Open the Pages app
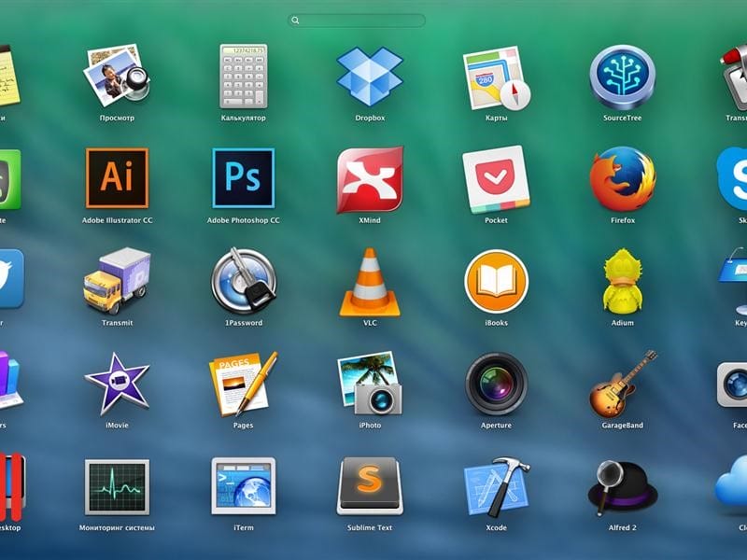 tap(243, 384)
